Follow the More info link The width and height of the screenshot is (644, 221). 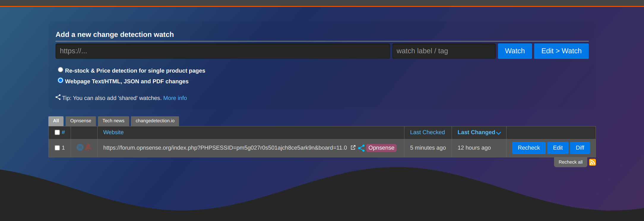click(175, 98)
